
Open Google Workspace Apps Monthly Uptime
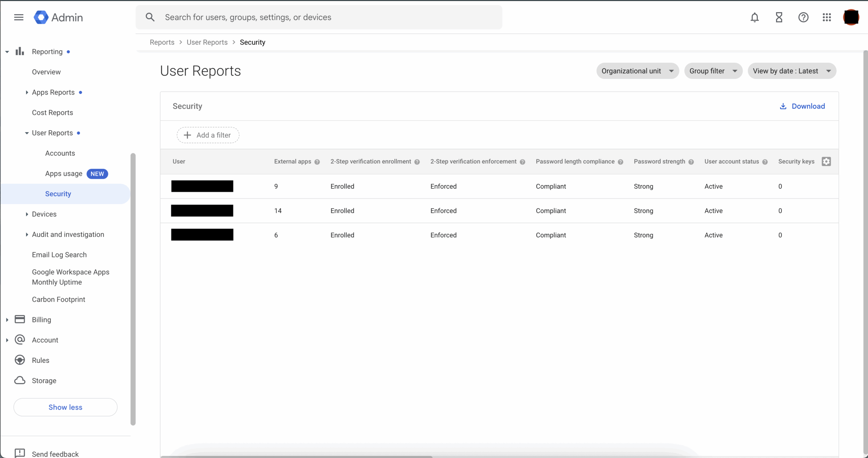[71, 277]
